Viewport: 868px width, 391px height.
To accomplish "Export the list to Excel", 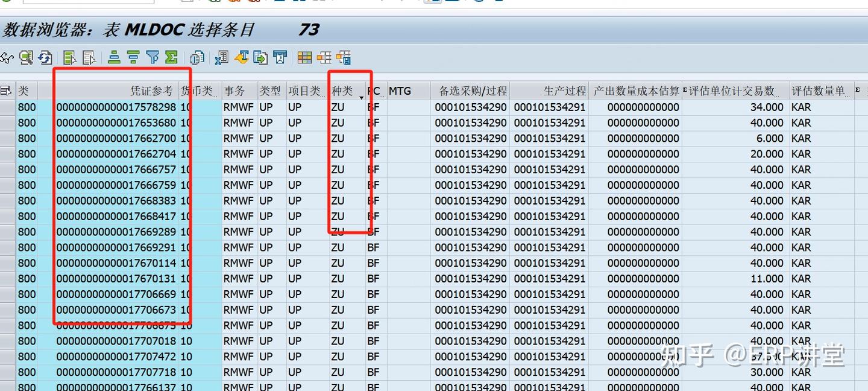I will 221,58.
